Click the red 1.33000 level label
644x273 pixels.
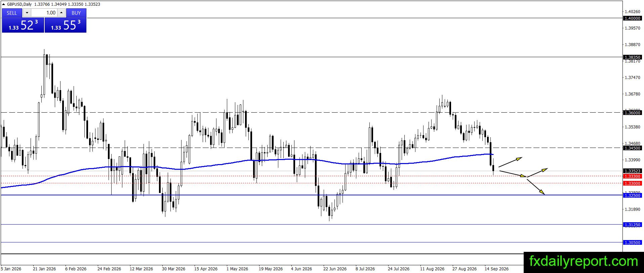click(632, 183)
